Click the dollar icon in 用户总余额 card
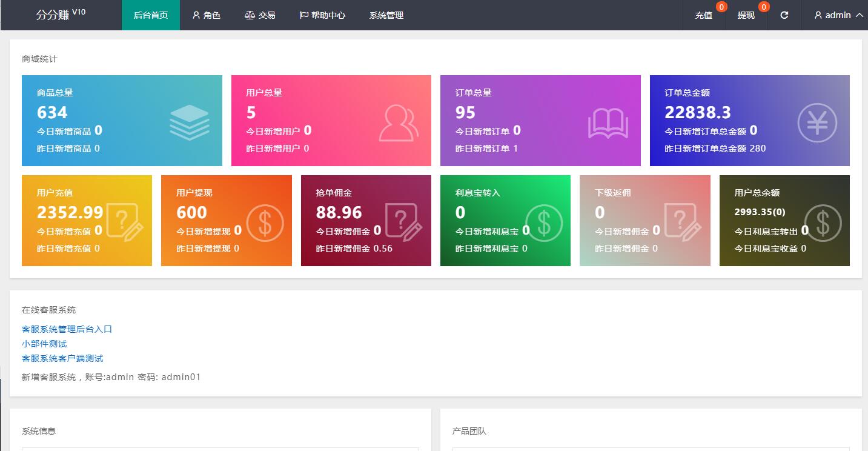 pos(823,222)
